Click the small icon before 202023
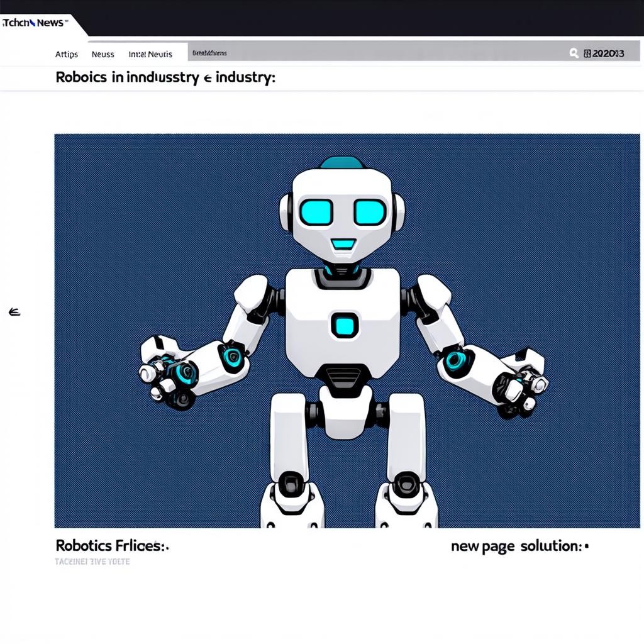This screenshot has width=644, height=644. click(587, 53)
